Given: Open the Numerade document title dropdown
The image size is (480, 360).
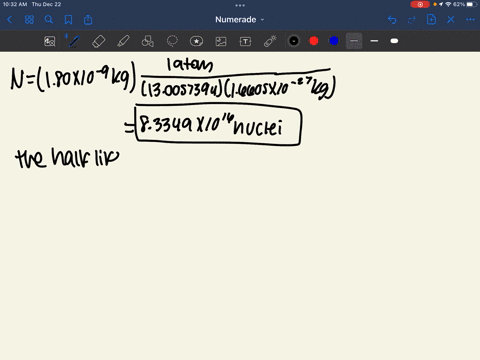Looking at the screenshot, I should tap(240, 20).
